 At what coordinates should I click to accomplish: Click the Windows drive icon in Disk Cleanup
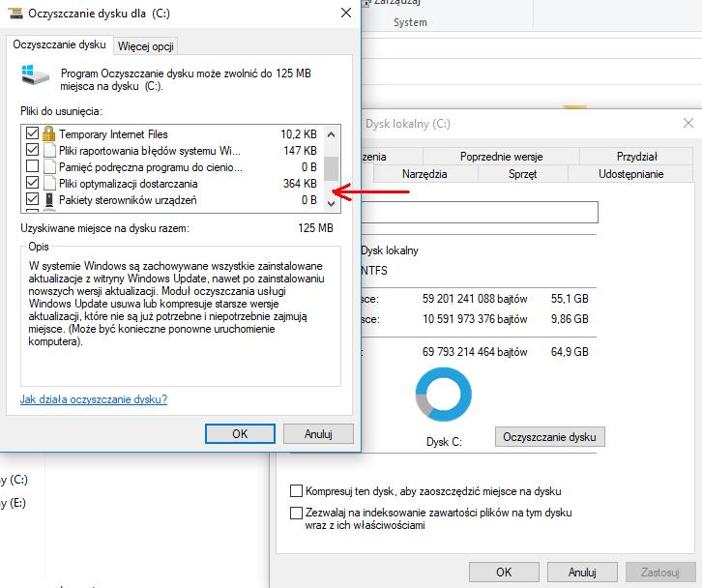tap(36, 74)
